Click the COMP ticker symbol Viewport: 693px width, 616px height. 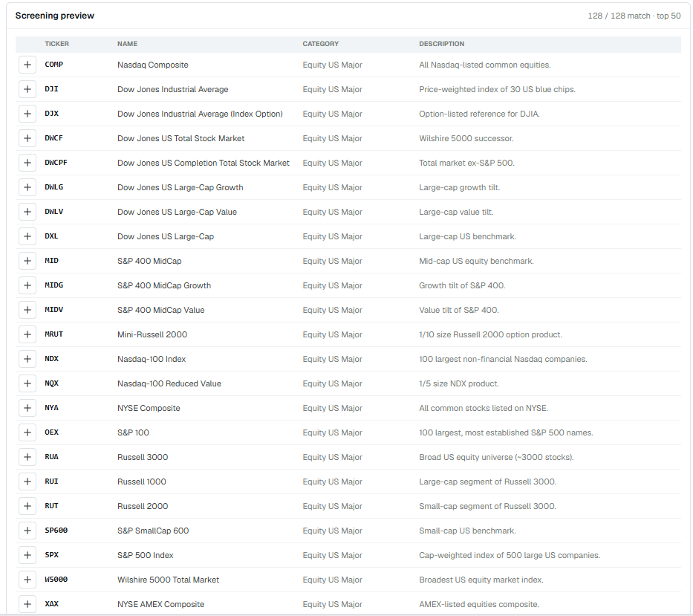pyautogui.click(x=54, y=65)
